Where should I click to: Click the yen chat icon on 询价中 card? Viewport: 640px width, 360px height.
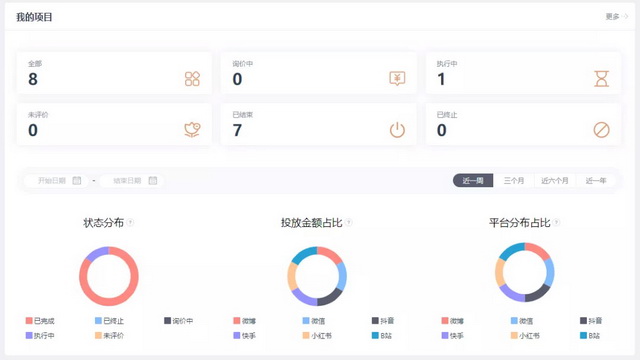point(397,78)
